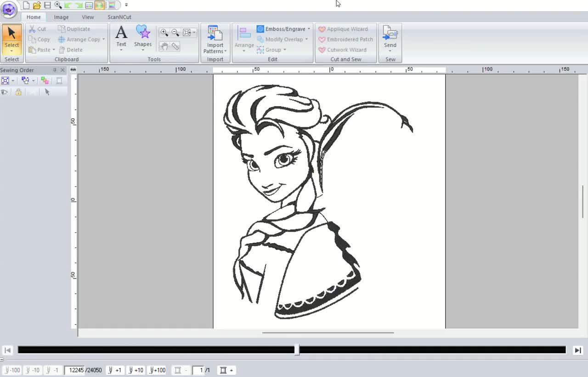
Task: Go to previous color spool
Action: (180, 370)
